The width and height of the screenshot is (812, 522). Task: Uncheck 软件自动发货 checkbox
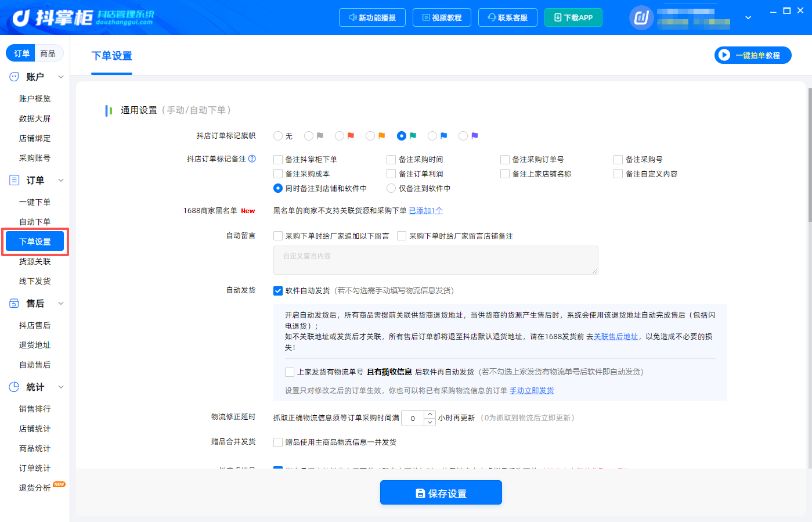click(x=278, y=290)
